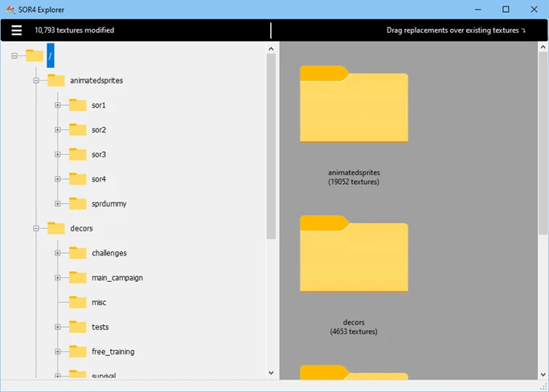Screen dimensions: 549x392
Task: Open the large animatedsprites folder thumbnail
Action: click(x=354, y=104)
